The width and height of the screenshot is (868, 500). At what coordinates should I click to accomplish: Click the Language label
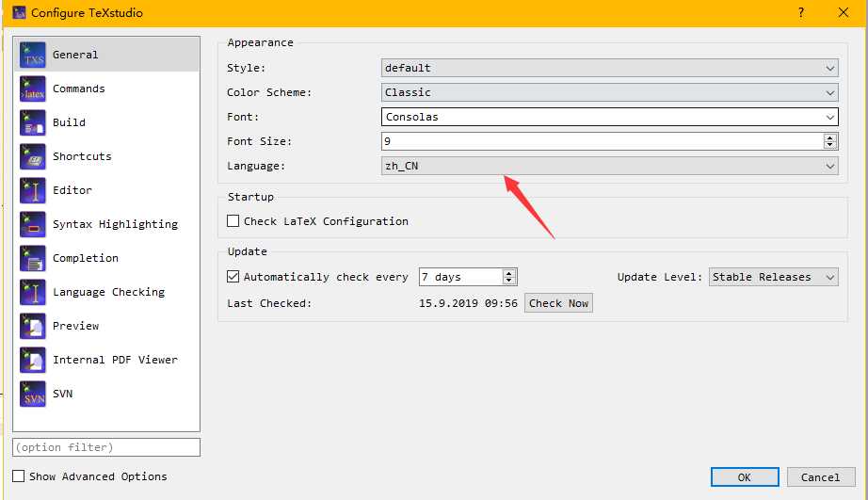(x=256, y=166)
